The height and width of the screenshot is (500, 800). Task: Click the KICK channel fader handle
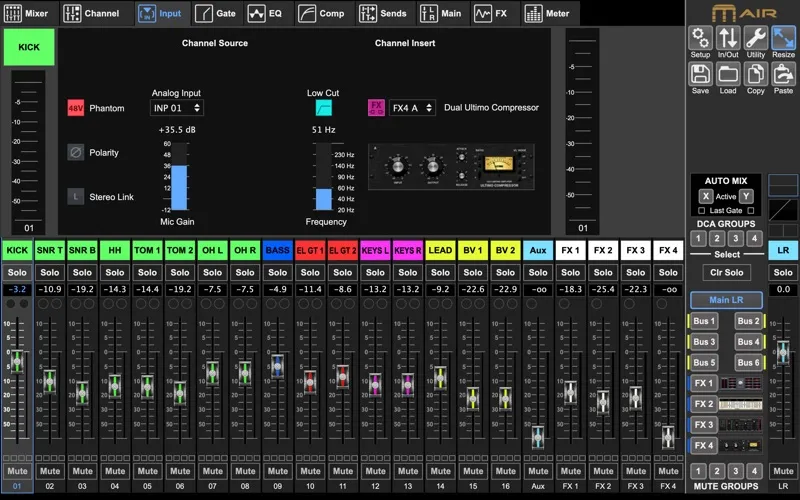(x=17, y=361)
